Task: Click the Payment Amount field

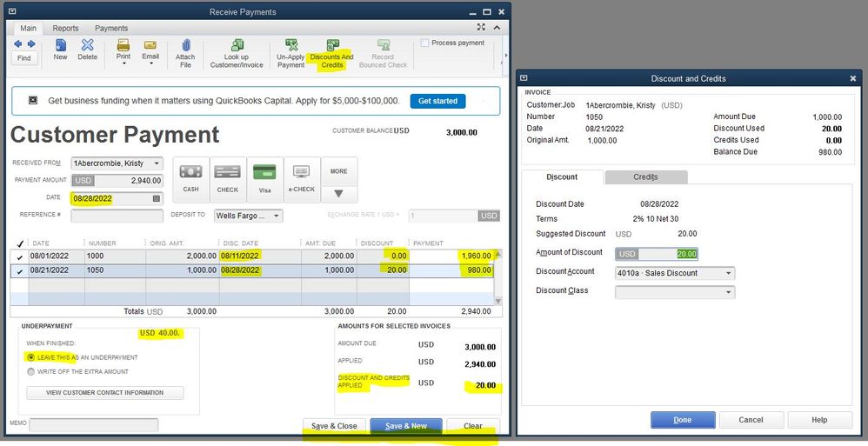Action: coord(117,180)
